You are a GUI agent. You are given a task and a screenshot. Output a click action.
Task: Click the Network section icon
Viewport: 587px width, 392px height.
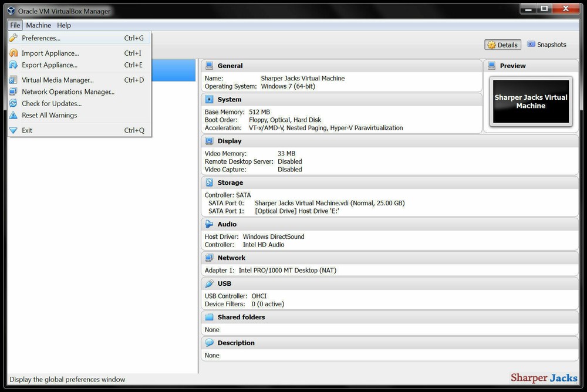tap(210, 258)
